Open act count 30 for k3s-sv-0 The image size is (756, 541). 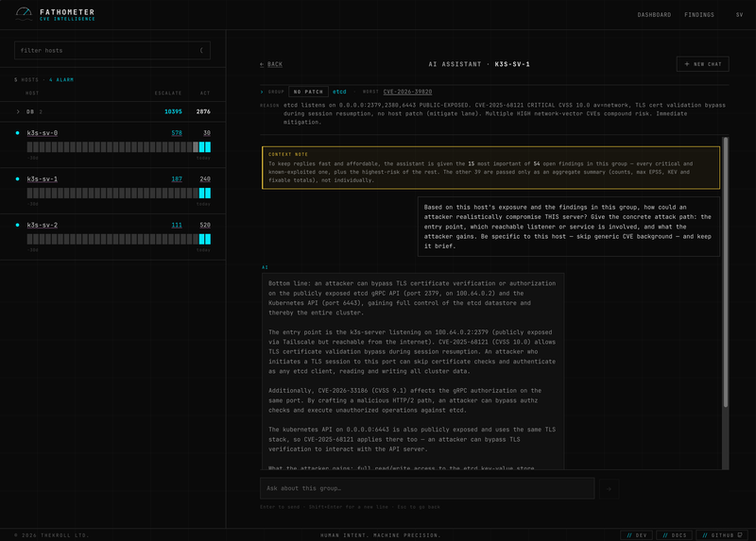pos(206,133)
